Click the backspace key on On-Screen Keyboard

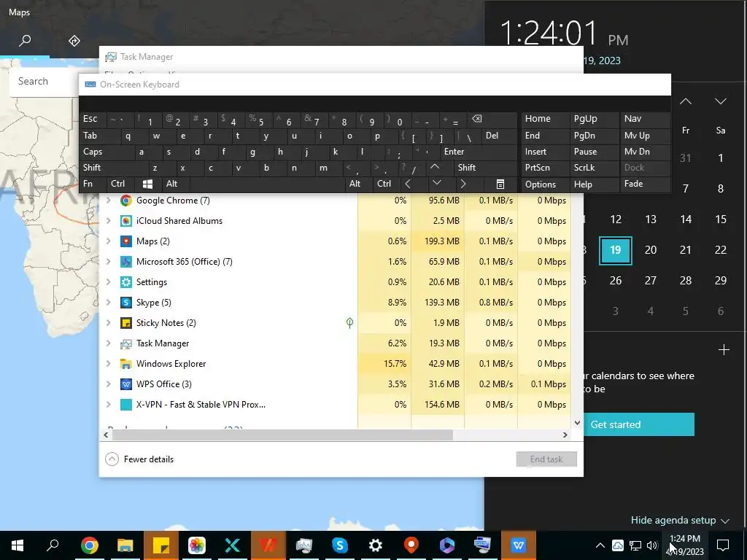pyautogui.click(x=476, y=119)
